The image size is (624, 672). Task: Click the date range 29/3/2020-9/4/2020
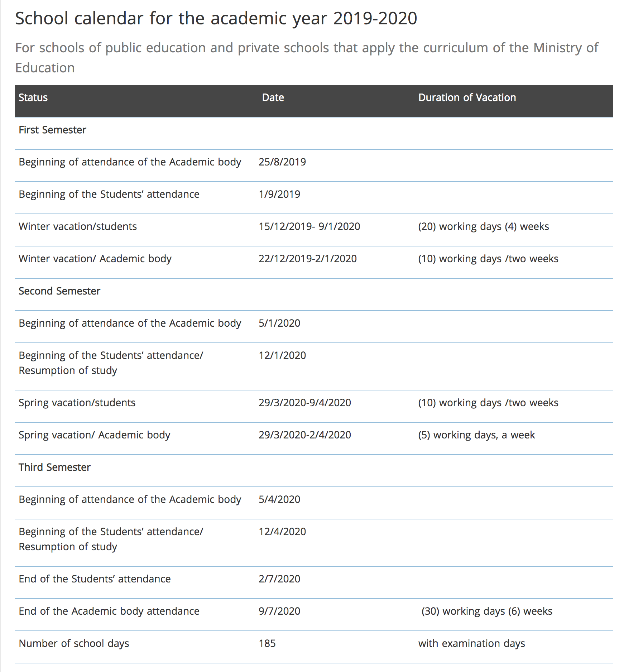coord(305,403)
